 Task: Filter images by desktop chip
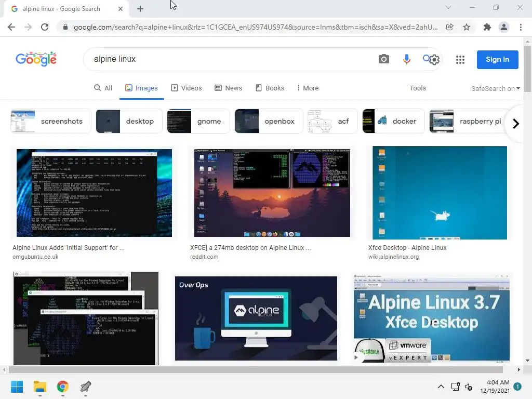coord(129,121)
